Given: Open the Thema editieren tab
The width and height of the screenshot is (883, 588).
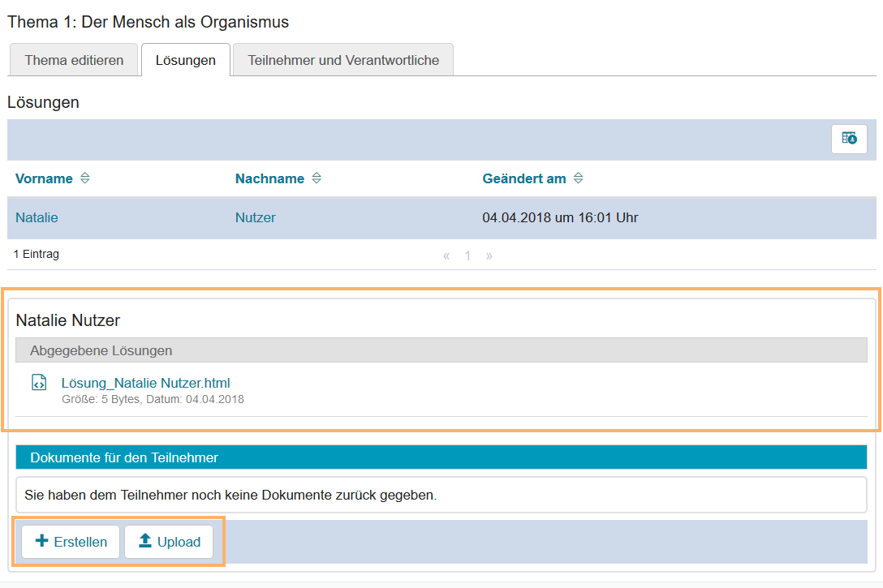Looking at the screenshot, I should click(x=74, y=60).
